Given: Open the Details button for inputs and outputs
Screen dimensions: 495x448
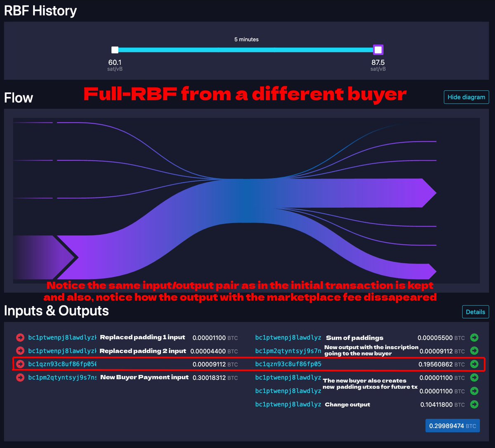Looking at the screenshot, I should coord(475,312).
